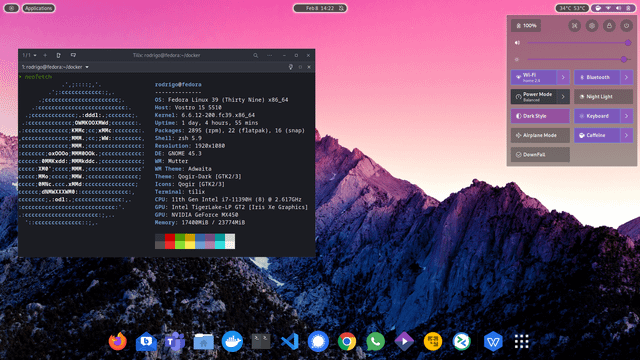Enable Night Light
The image size is (640, 360).
pyautogui.click(x=604, y=97)
